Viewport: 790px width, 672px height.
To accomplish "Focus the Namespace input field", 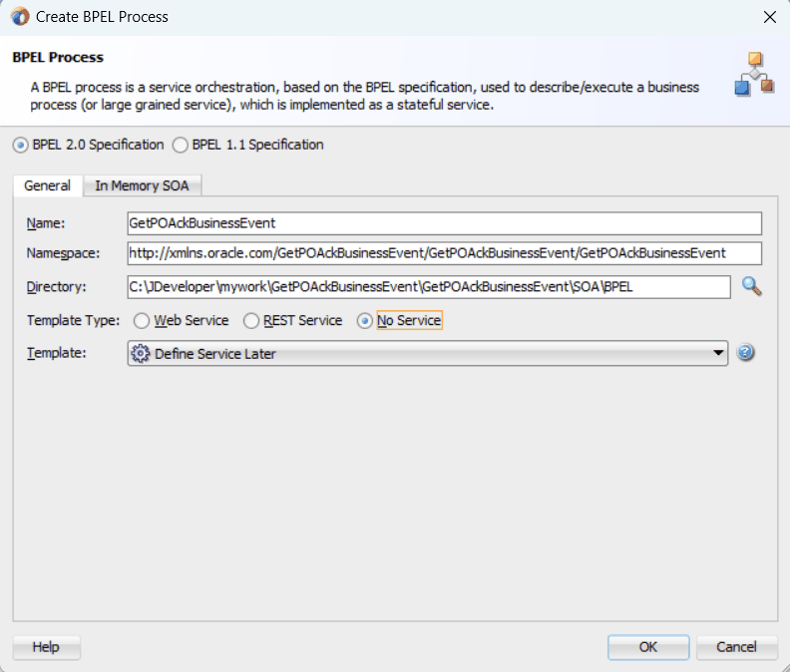I will pos(445,253).
